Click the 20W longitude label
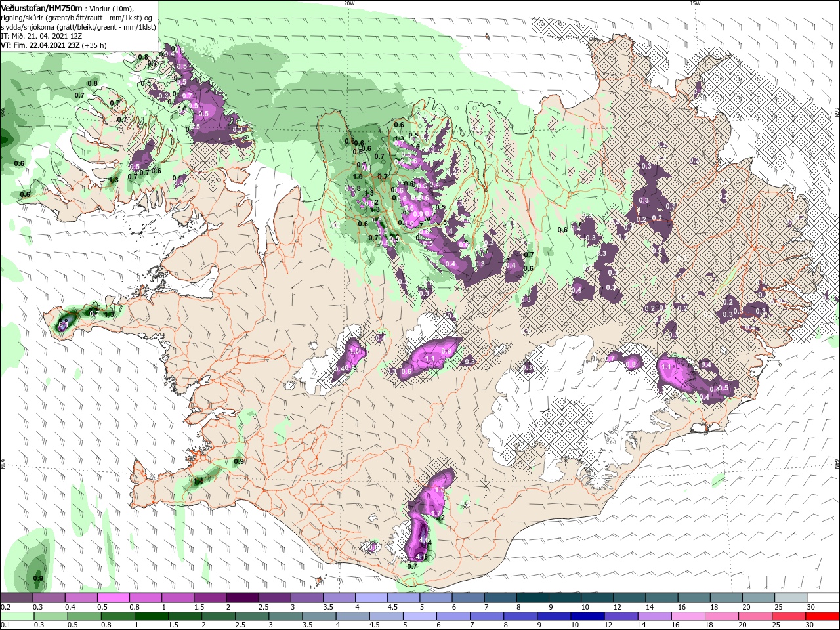 pos(349,3)
